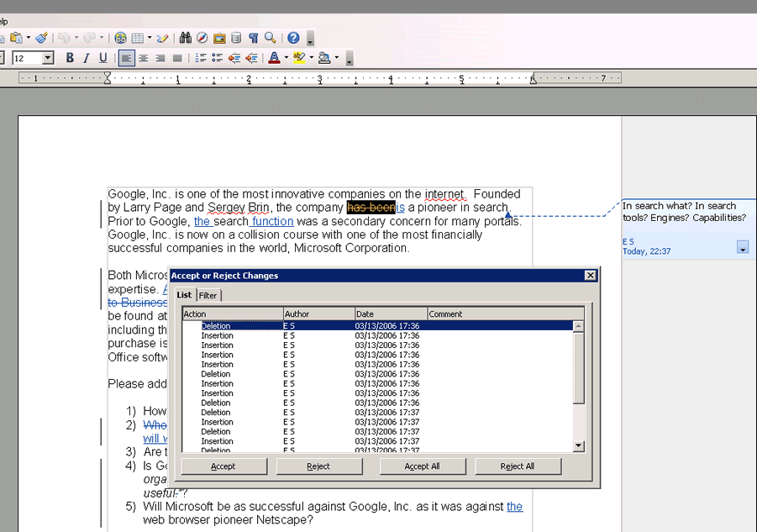Expand formatting toolbar overflow handle
Image resolution: width=757 pixels, height=532 pixels.
[x=349, y=59]
